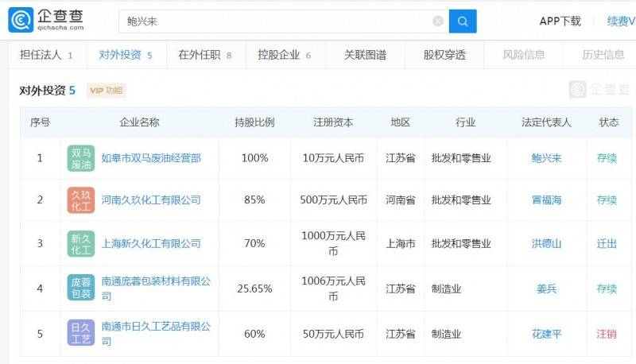Open the 关联图谱 tab

pos(365,55)
